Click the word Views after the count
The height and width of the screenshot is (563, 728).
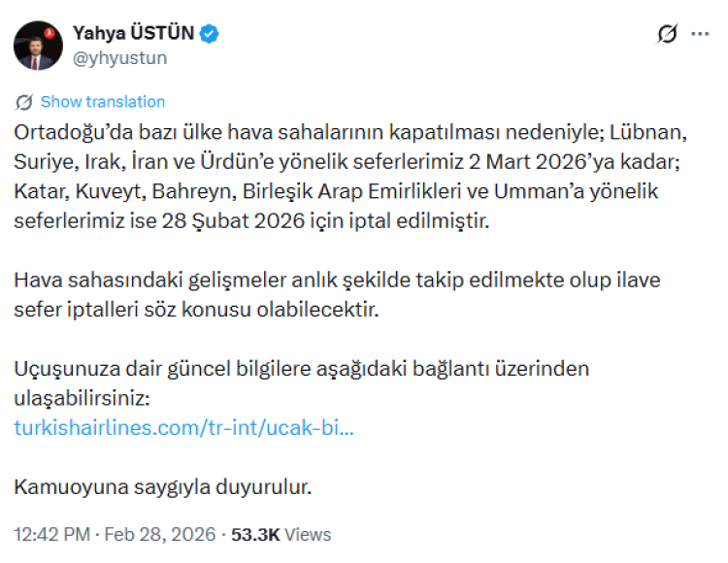(x=308, y=535)
